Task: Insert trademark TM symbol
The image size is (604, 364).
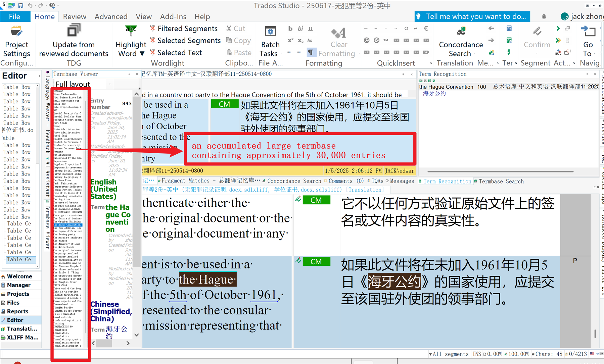Action: (386, 40)
